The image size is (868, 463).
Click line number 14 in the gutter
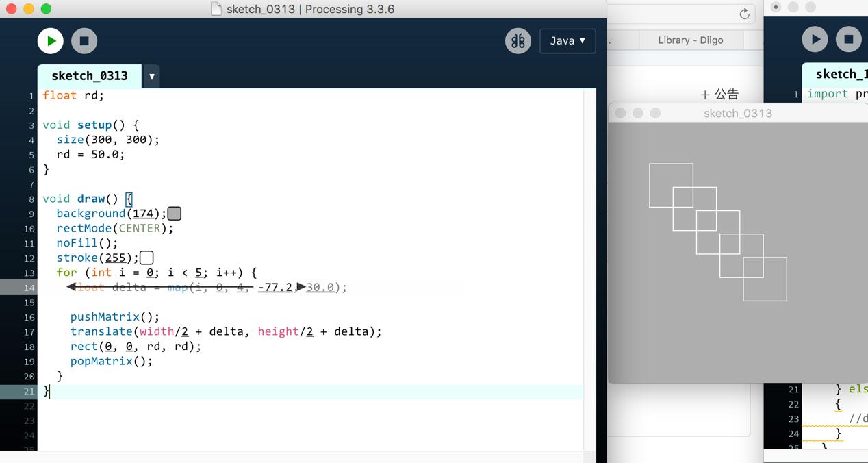[29, 287]
